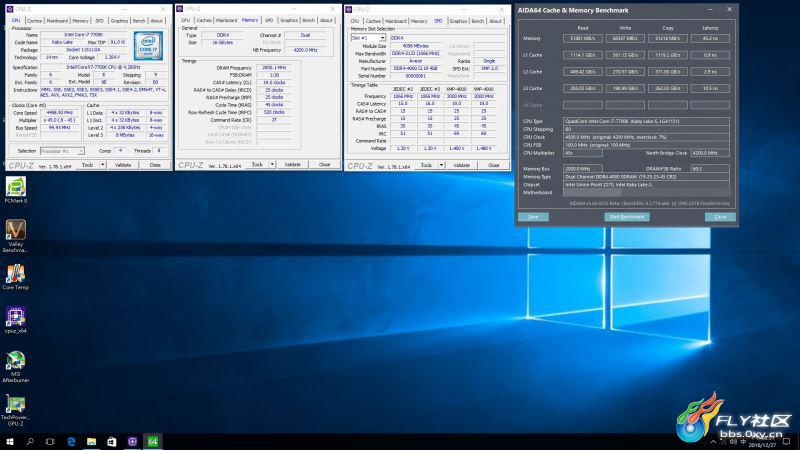Screen dimensions: 800x450
Task: Expand the Tools arrow in the SPD tab CPU-Z window
Action: coord(441,165)
